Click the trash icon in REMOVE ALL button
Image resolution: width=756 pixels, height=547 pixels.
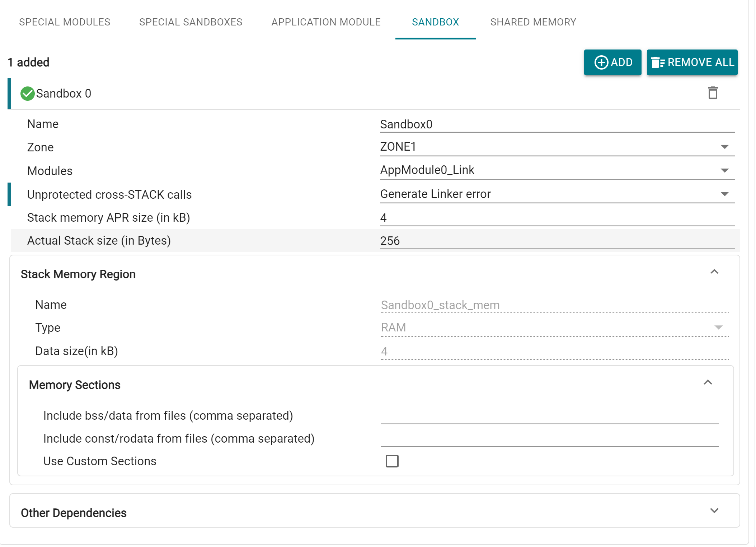(x=658, y=62)
